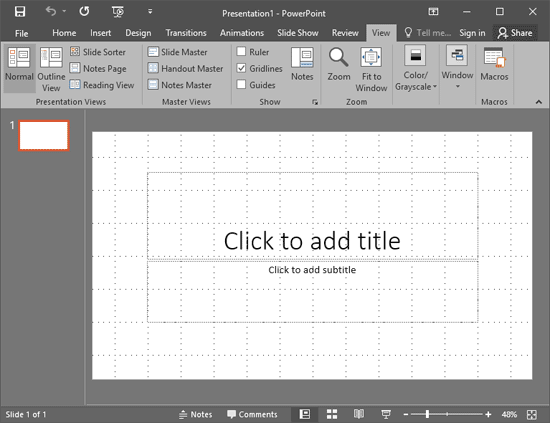
Task: Open the Undo history dropdown arrow
Action: 64,11
